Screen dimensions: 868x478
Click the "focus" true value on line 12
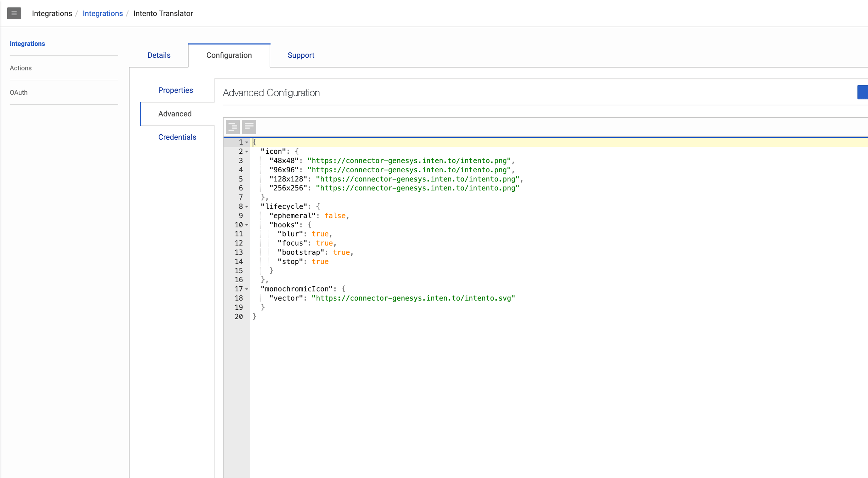click(324, 243)
